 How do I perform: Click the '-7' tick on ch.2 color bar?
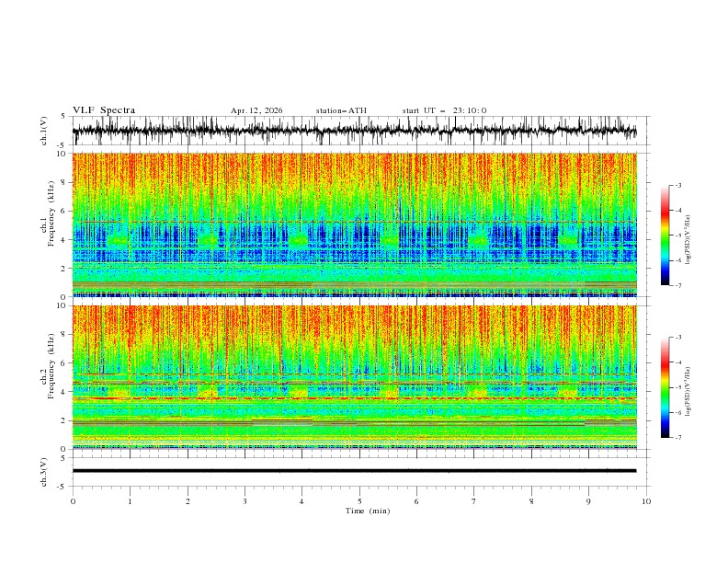(x=678, y=438)
